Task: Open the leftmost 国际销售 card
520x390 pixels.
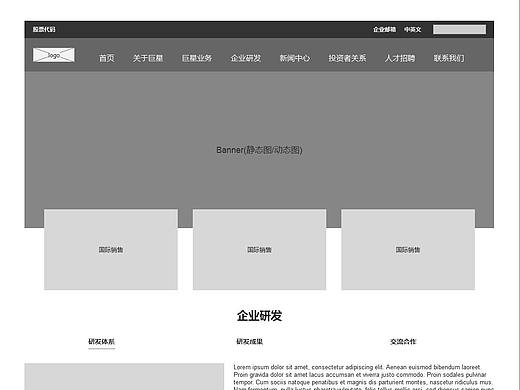Action: click(111, 249)
